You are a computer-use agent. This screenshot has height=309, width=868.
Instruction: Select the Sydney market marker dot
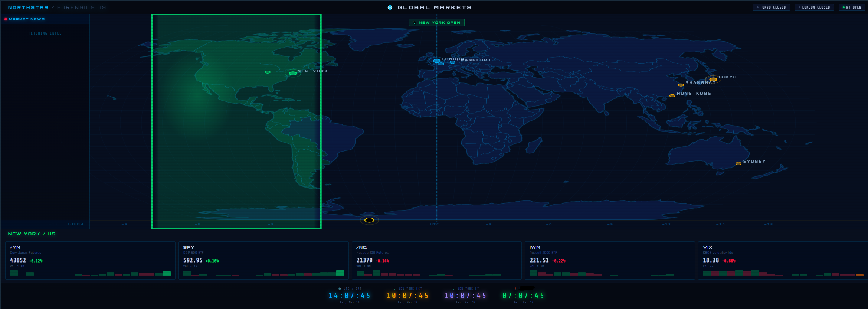[738, 163]
